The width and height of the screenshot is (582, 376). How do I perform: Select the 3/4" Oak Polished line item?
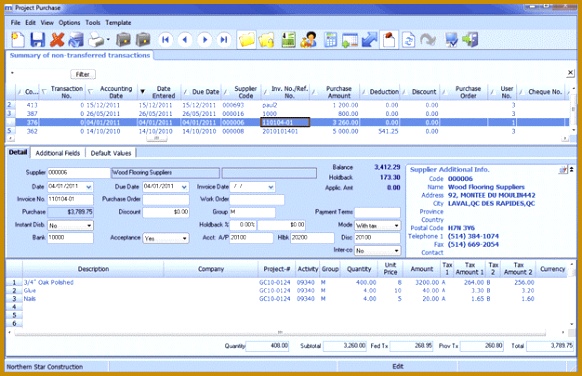[48, 282]
